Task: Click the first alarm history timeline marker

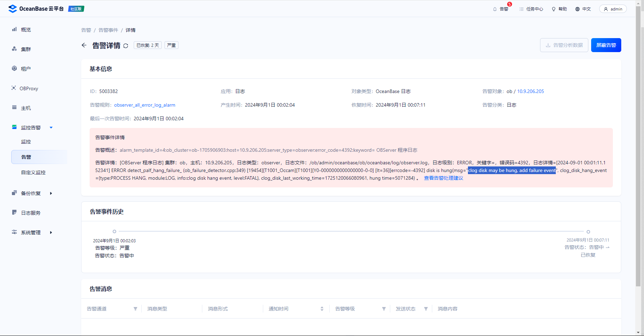Action: (114, 231)
